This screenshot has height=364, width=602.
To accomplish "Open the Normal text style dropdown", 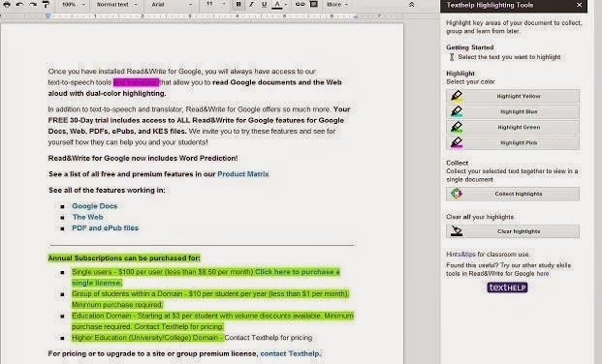I will [x=116, y=4].
